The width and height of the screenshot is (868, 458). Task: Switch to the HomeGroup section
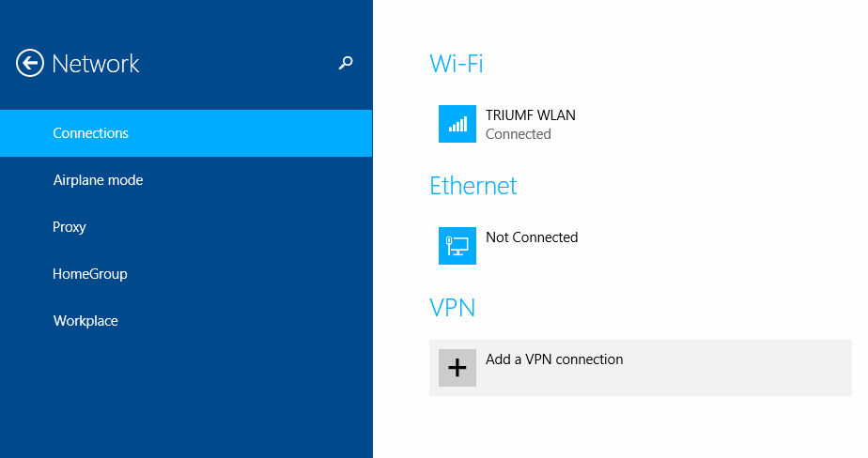(90, 274)
